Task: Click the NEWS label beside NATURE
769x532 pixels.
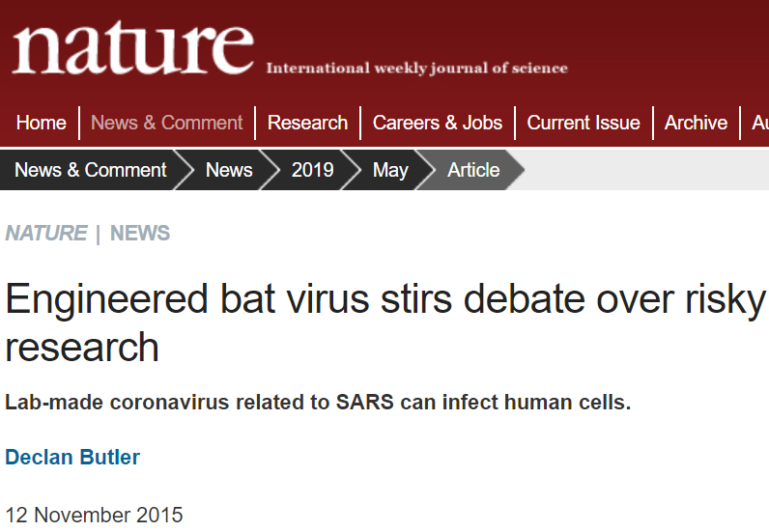Action: click(x=140, y=233)
